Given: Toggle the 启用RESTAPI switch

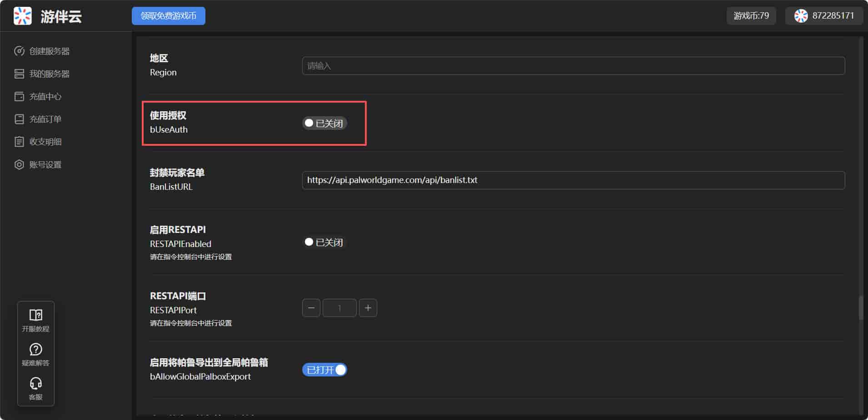Looking at the screenshot, I should [x=324, y=242].
